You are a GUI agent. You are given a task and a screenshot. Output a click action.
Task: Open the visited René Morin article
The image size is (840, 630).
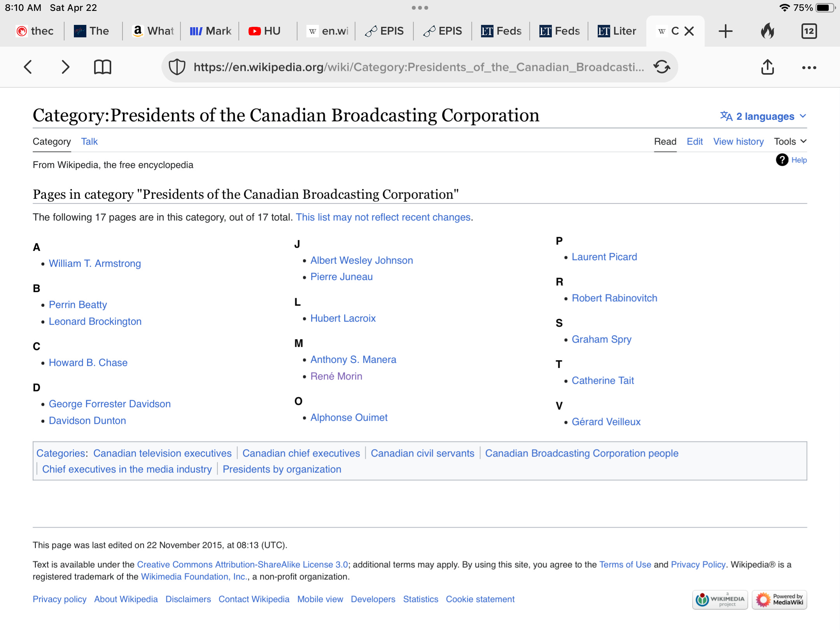(336, 376)
